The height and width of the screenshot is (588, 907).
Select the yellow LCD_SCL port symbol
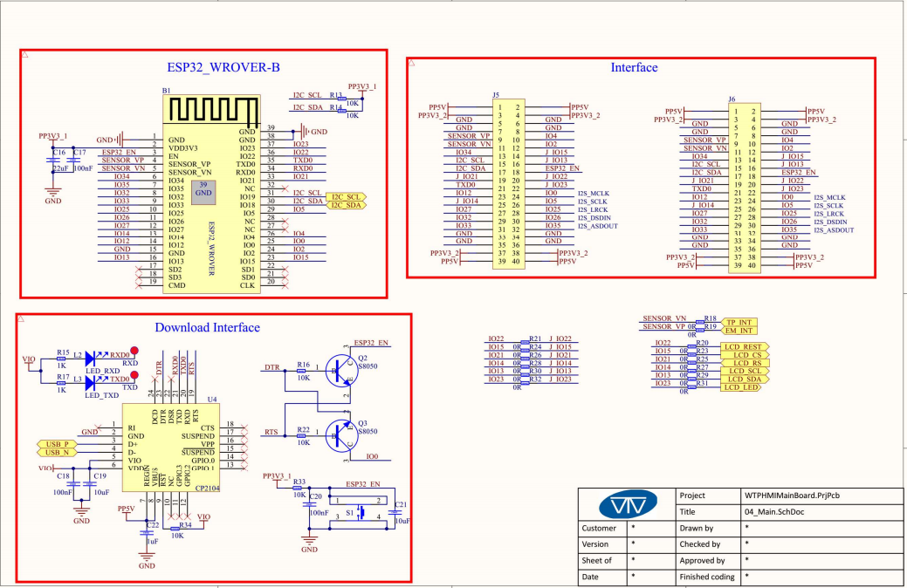click(x=745, y=371)
